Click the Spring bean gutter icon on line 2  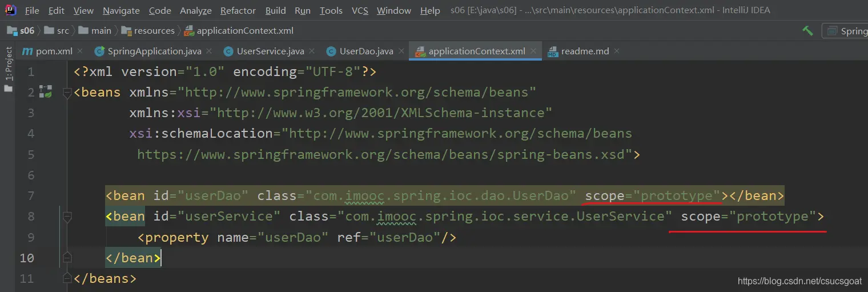pyautogui.click(x=46, y=92)
